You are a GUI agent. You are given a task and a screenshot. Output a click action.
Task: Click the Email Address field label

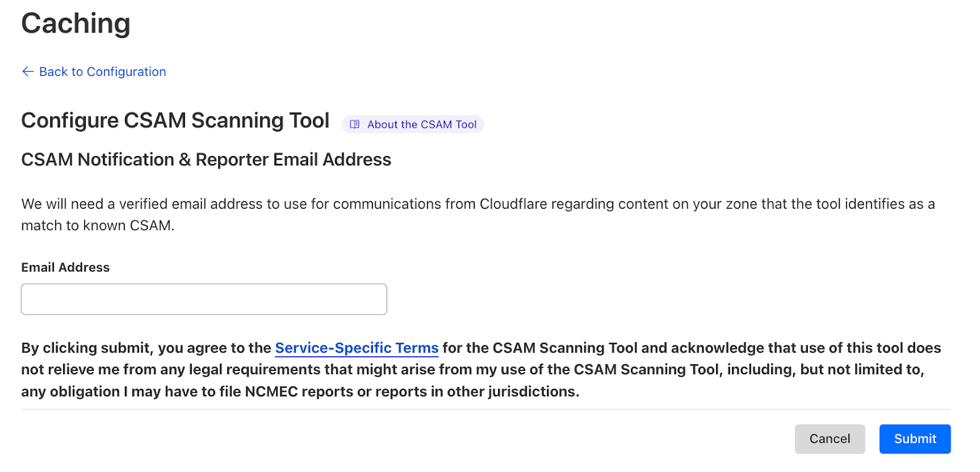[66, 268]
